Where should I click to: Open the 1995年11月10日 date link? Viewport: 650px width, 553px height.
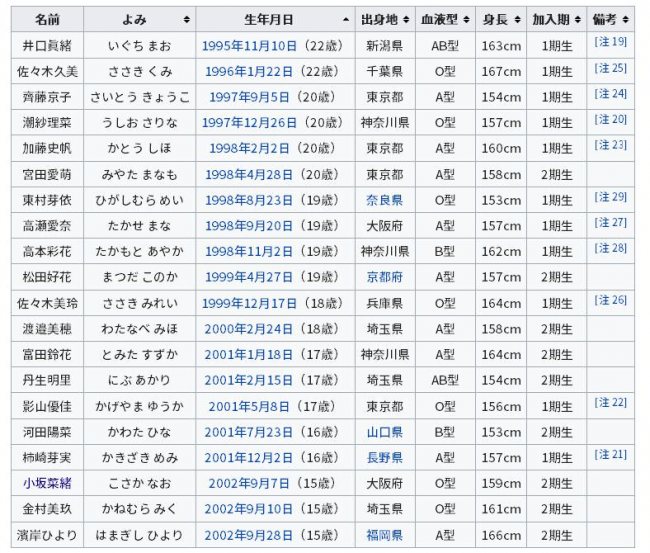[250, 46]
